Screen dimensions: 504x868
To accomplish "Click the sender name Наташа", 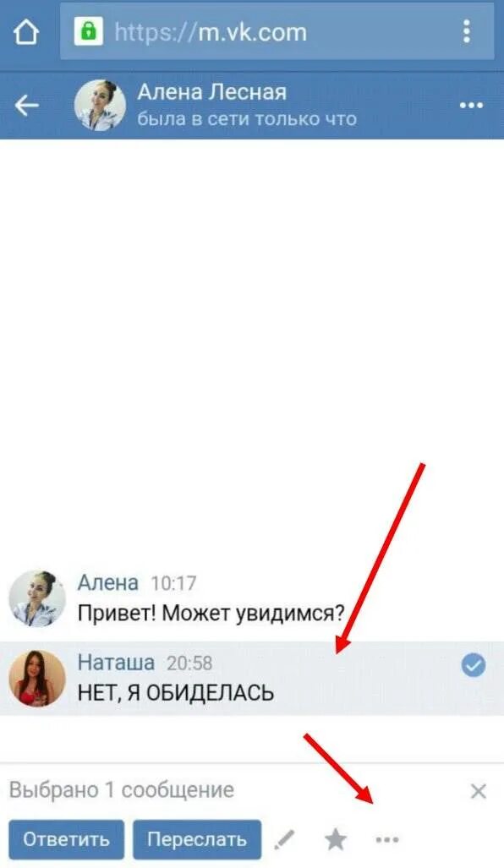I will [116, 663].
